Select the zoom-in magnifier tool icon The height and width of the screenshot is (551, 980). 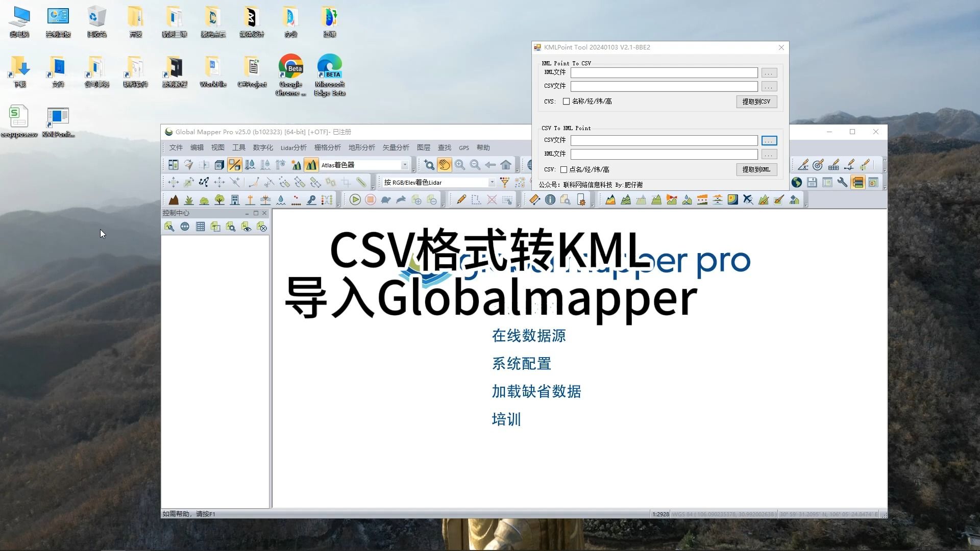459,165
